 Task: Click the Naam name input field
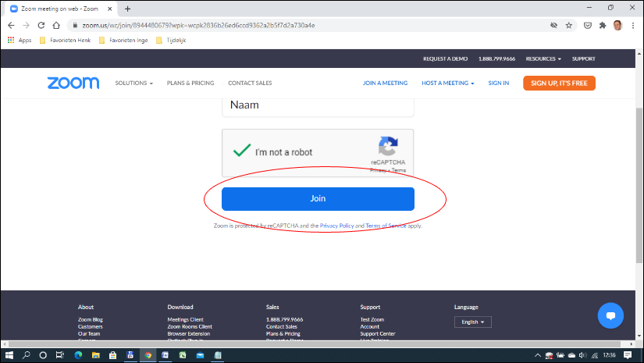pyautogui.click(x=318, y=104)
